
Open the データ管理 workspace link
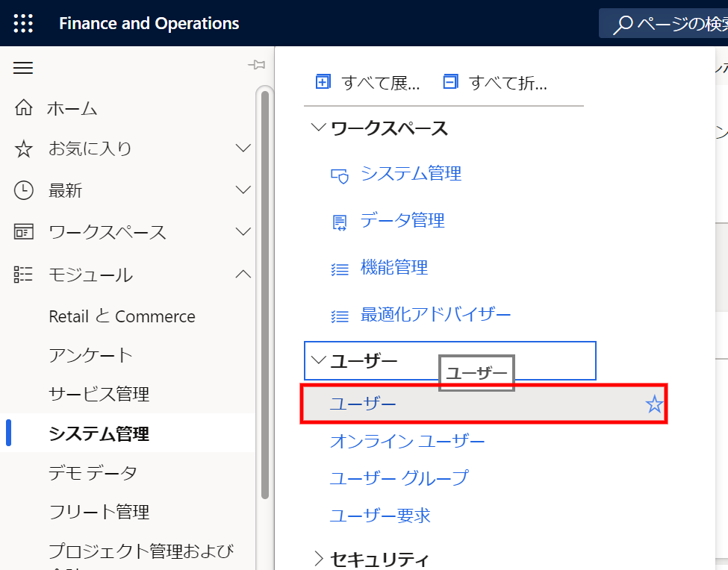[x=402, y=220]
